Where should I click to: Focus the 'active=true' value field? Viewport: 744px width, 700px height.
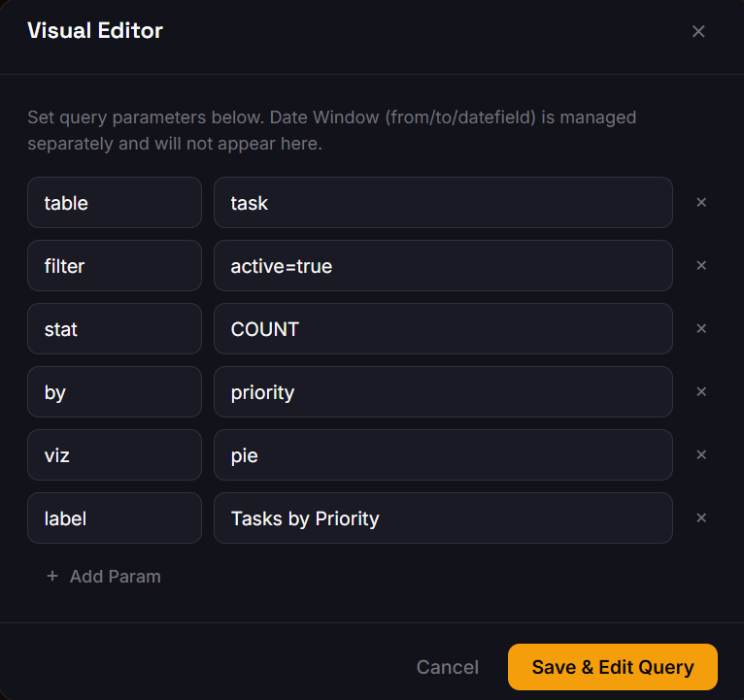[x=443, y=266]
